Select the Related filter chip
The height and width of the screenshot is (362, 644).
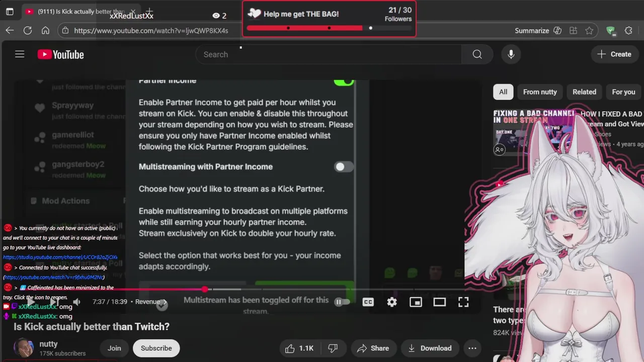(584, 92)
